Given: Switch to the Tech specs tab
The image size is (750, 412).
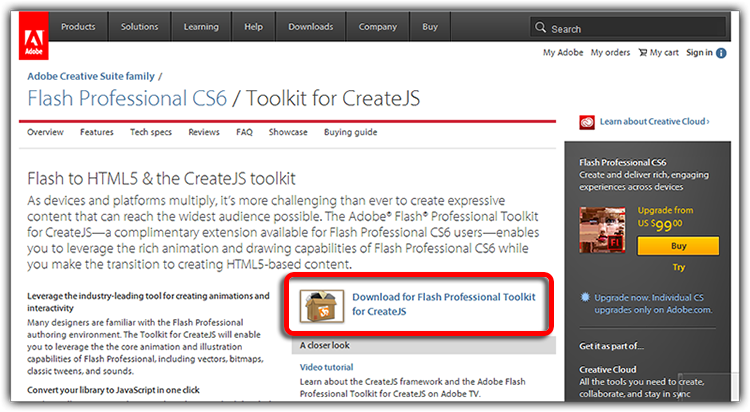Looking at the screenshot, I should [151, 133].
